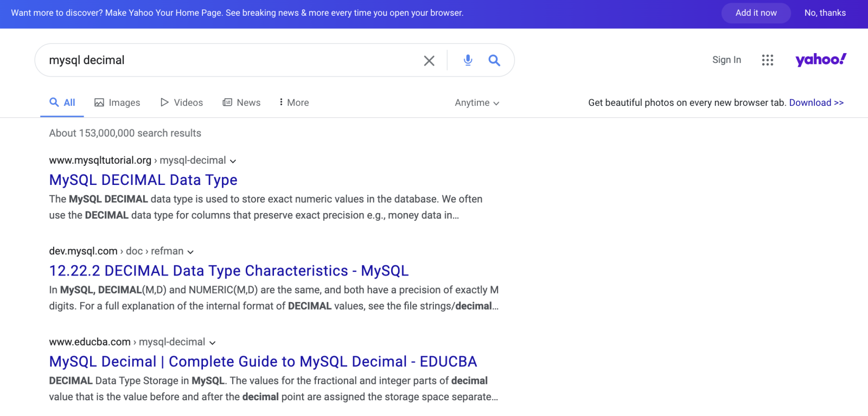Clear the search box with the X icon

(x=429, y=61)
